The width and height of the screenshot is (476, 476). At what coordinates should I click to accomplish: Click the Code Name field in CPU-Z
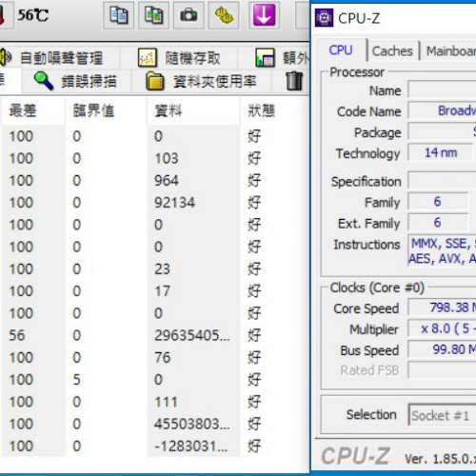click(x=442, y=110)
